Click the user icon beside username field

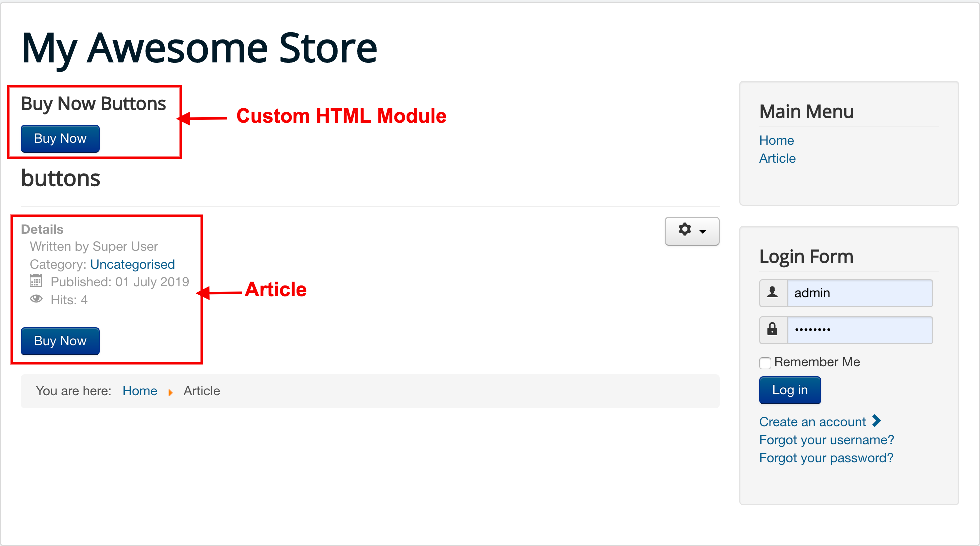(x=773, y=293)
